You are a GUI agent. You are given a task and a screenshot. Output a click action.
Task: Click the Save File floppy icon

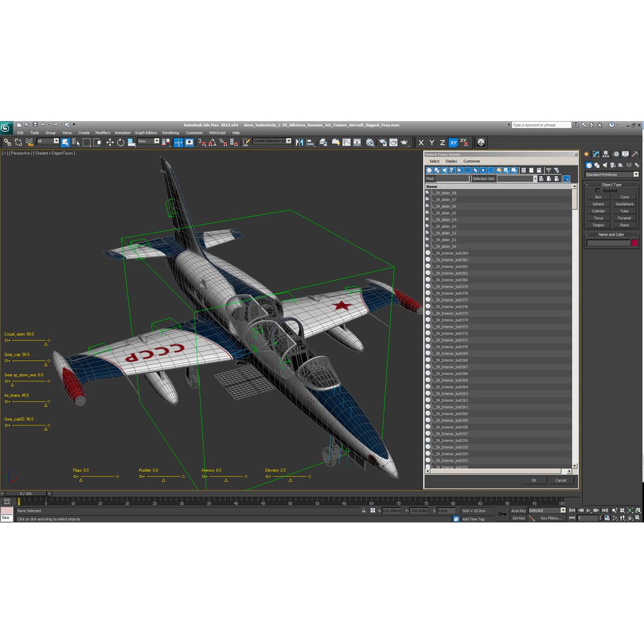pos(35,125)
